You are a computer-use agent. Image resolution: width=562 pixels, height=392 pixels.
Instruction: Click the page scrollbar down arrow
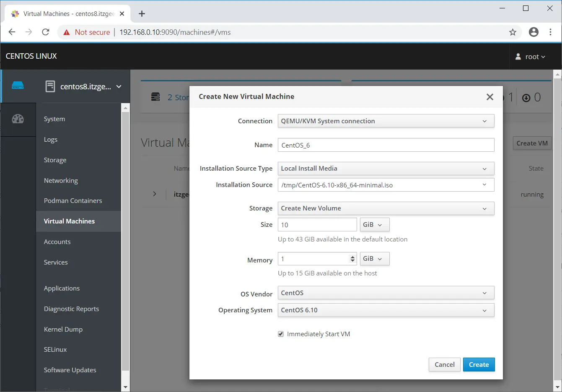(557, 387)
